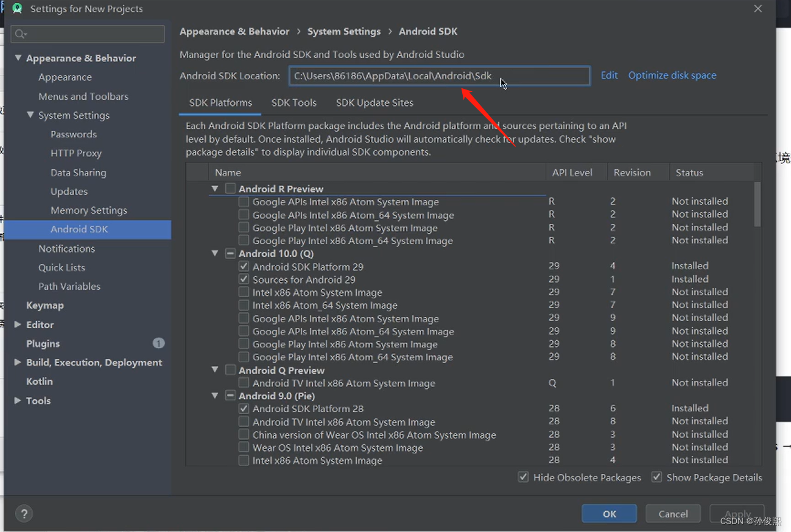Check Intel x86 Atom_64 System Image for Android 10

point(244,305)
